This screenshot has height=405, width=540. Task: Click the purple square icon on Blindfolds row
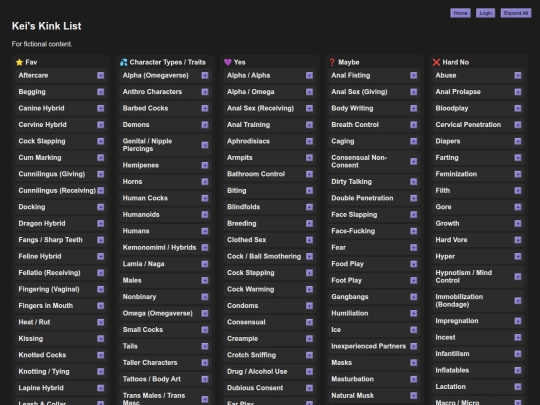pos(309,207)
